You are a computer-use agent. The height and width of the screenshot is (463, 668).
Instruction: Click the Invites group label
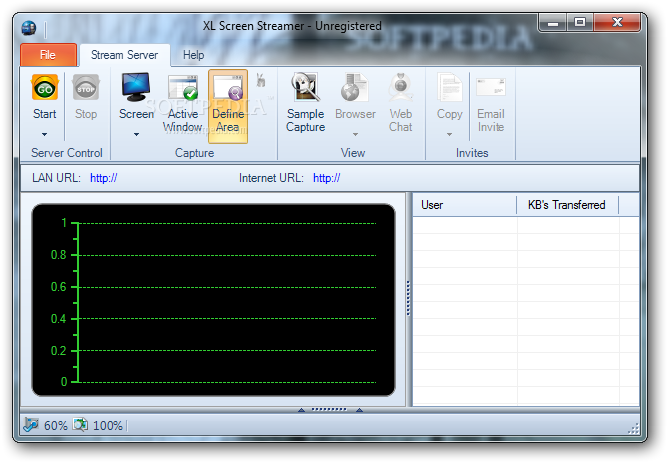472,153
